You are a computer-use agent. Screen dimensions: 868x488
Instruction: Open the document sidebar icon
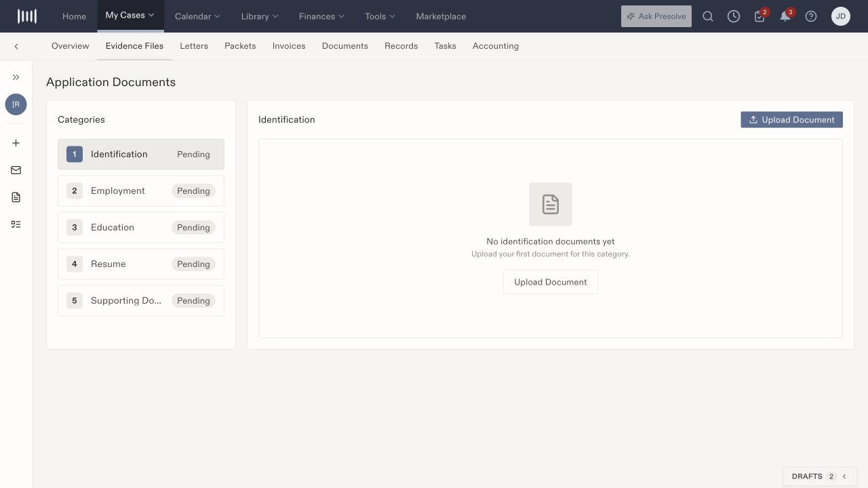coord(16,197)
